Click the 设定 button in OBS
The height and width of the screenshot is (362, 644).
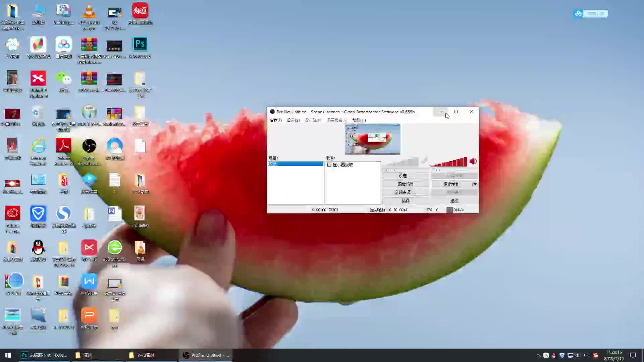pyautogui.click(x=406, y=176)
